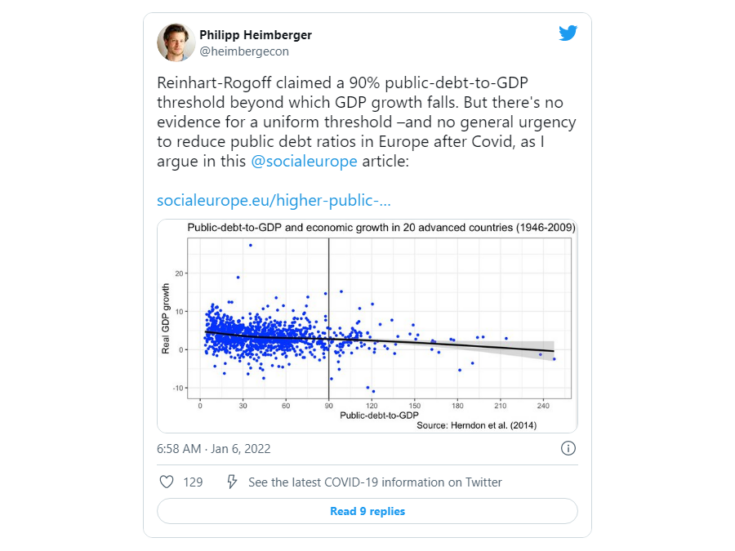Click the tweet text about Reinhart-Rogoff
This screenshot has height=551, width=735.
click(x=350, y=120)
